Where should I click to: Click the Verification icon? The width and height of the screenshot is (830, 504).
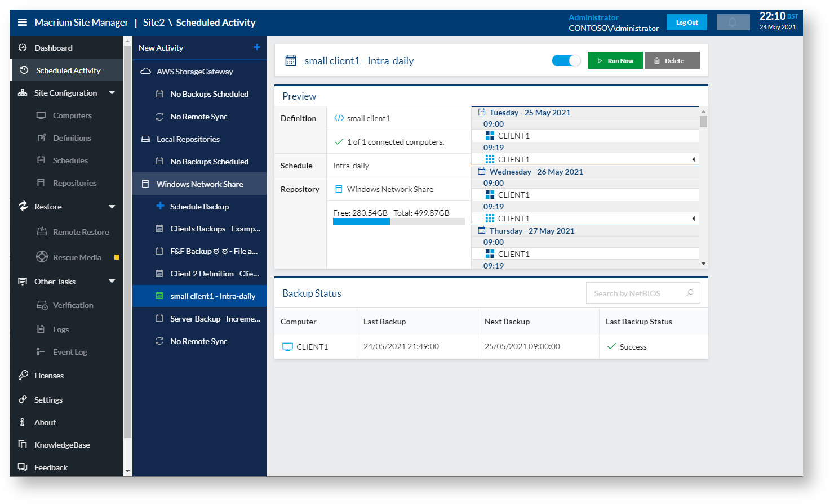pos(42,305)
